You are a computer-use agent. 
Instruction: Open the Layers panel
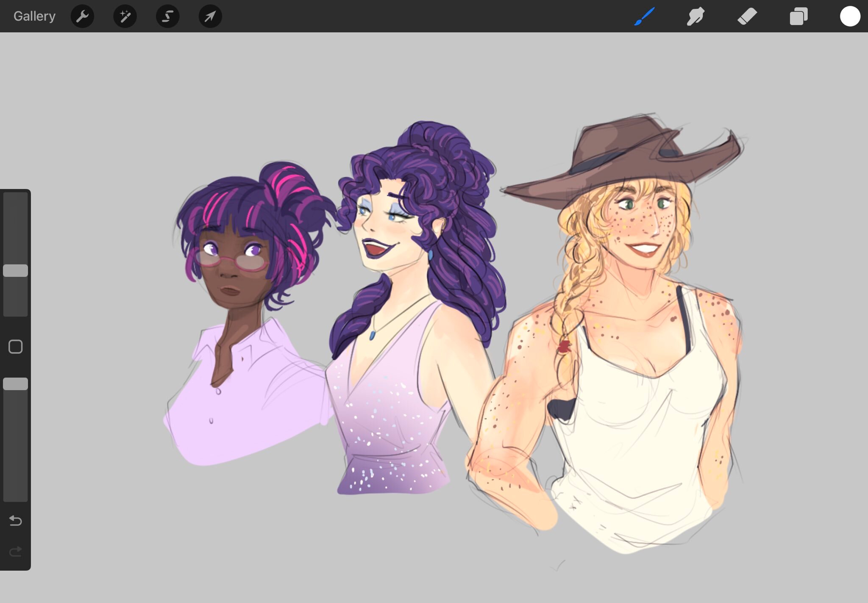(x=798, y=17)
